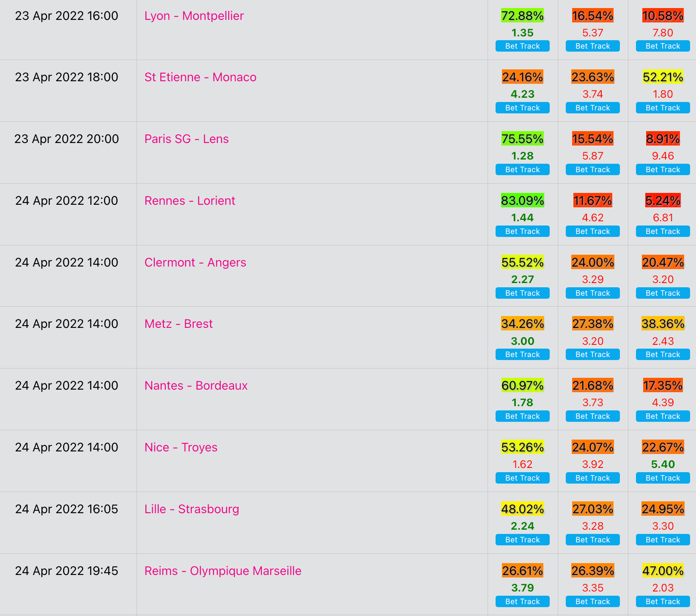
Task: Click the green 3.79 Reims odds value
Action: (x=523, y=588)
